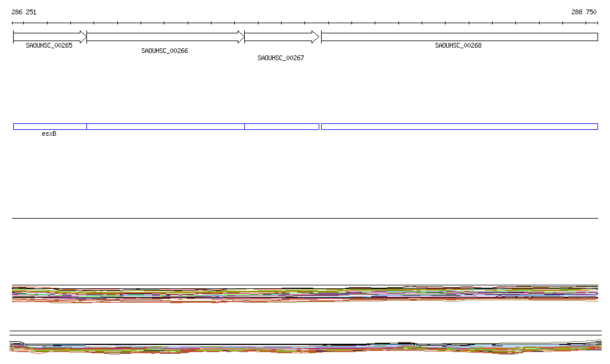Open the SAOUHSC_00266 text label
Image resolution: width=610 pixels, height=364 pixels.
[x=164, y=51]
